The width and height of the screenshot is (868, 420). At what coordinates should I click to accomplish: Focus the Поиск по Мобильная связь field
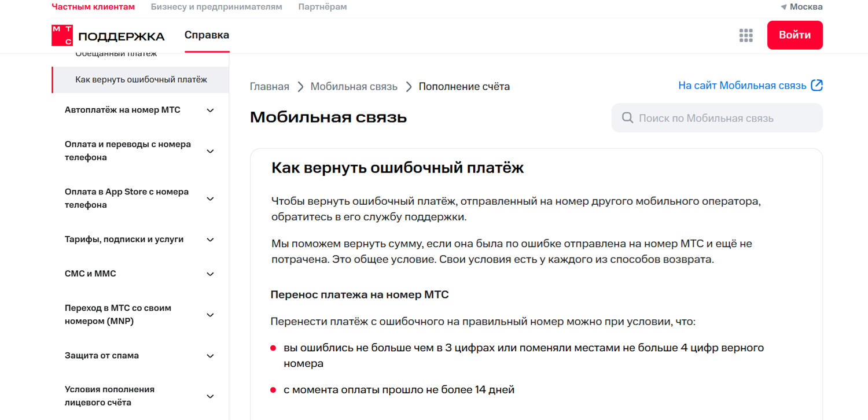(x=717, y=118)
